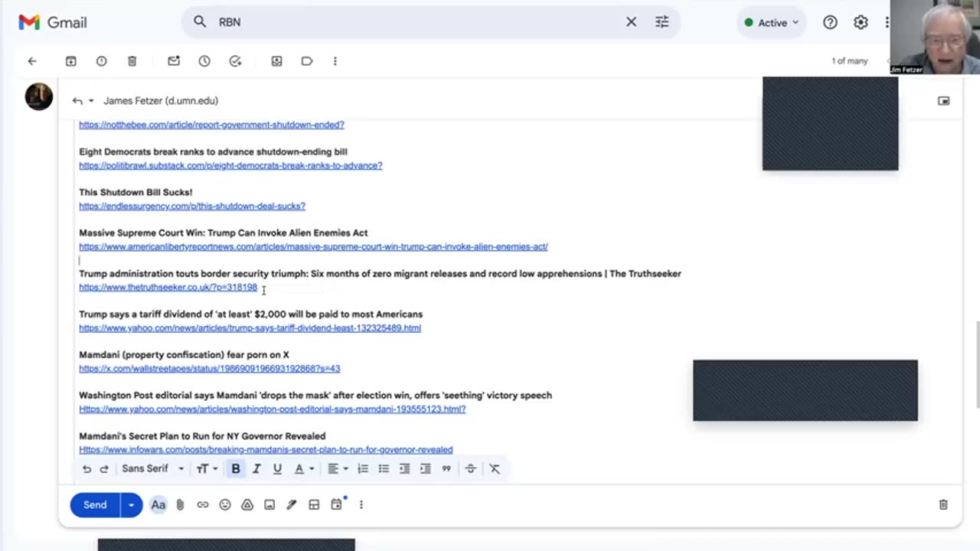The image size is (980, 551).
Task: Open the text color picker
Action: 304,469
